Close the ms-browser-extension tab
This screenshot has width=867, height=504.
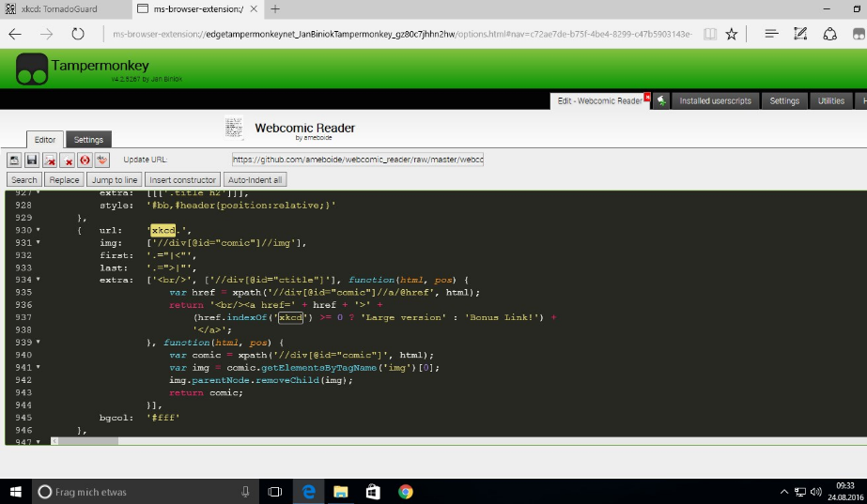click(254, 8)
